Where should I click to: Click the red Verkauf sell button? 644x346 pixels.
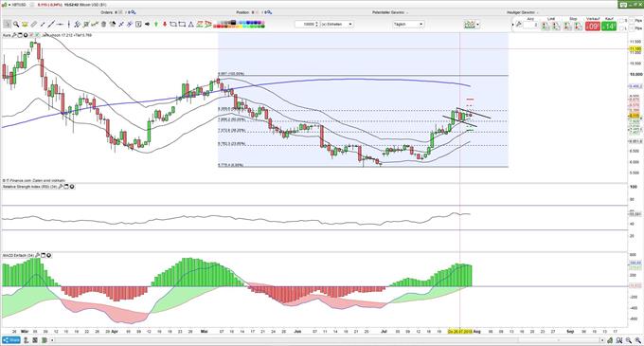pos(592,27)
